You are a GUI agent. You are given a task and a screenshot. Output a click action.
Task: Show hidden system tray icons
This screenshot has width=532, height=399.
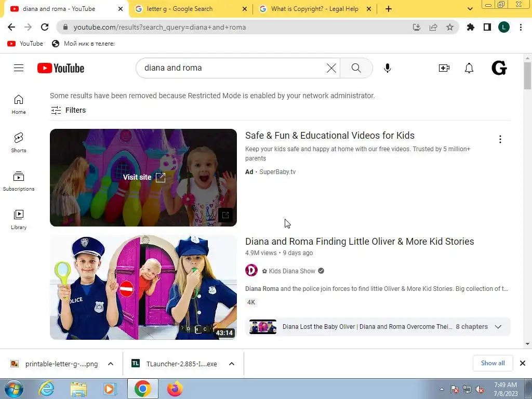coord(442,390)
